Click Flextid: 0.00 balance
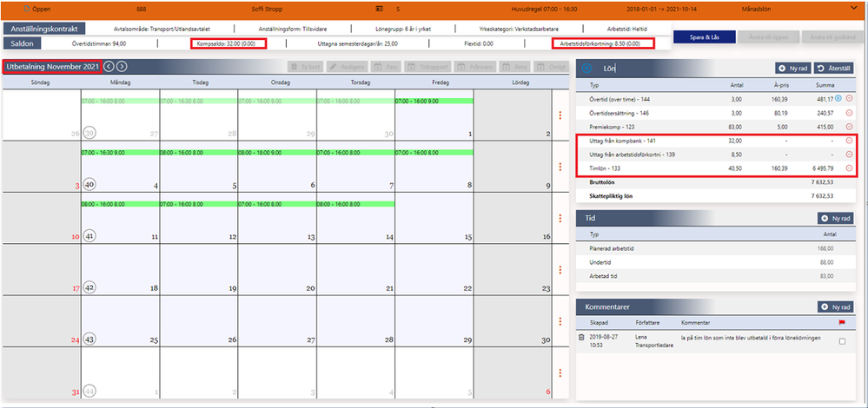 480,43
